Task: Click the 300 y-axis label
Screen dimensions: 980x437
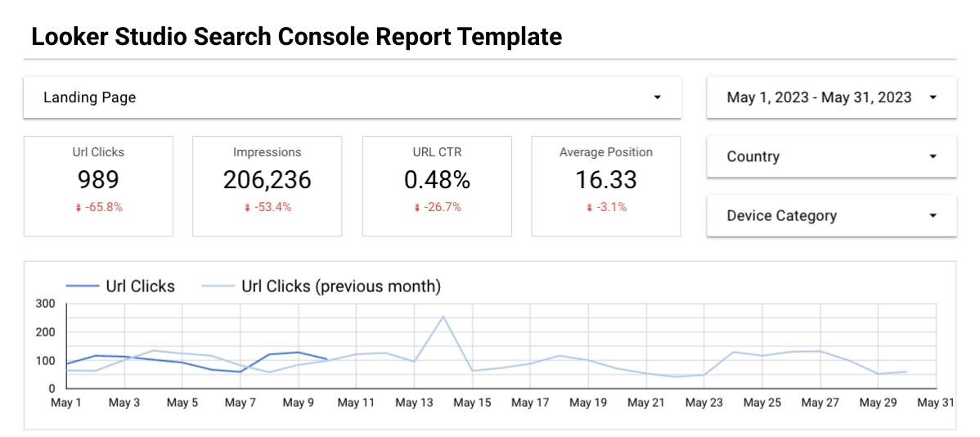Action: click(47, 304)
